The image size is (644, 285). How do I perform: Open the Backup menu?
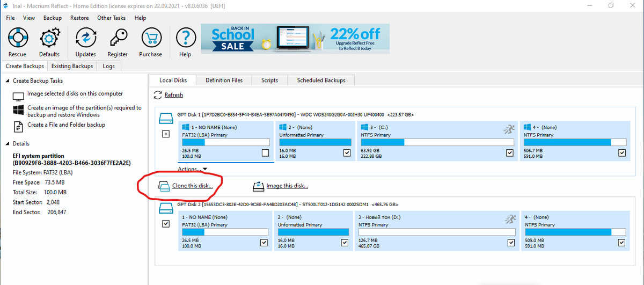point(53,18)
